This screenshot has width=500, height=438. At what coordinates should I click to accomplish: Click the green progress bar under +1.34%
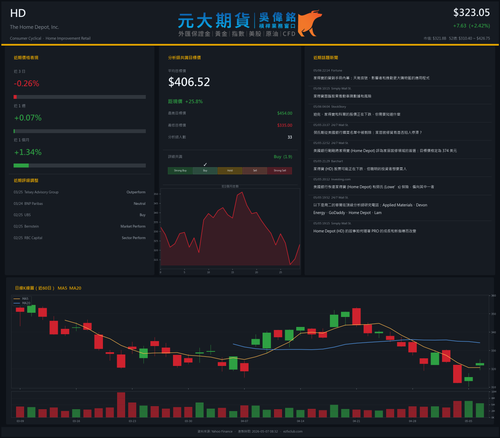(80, 166)
